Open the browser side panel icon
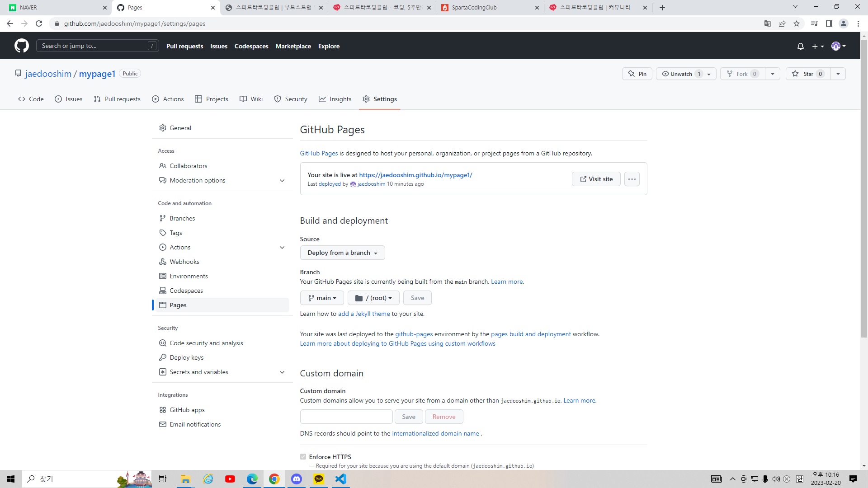This screenshot has width=868, height=488. coord(829,23)
